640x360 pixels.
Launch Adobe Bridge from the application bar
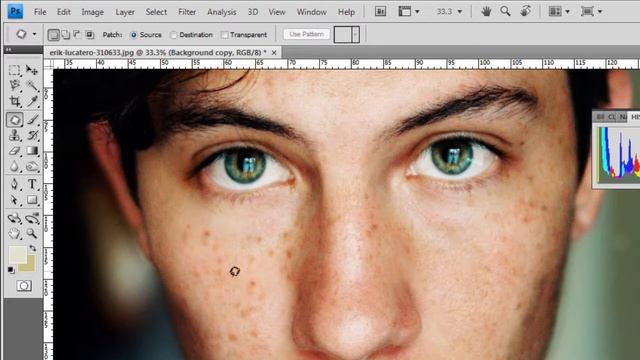pos(380,11)
